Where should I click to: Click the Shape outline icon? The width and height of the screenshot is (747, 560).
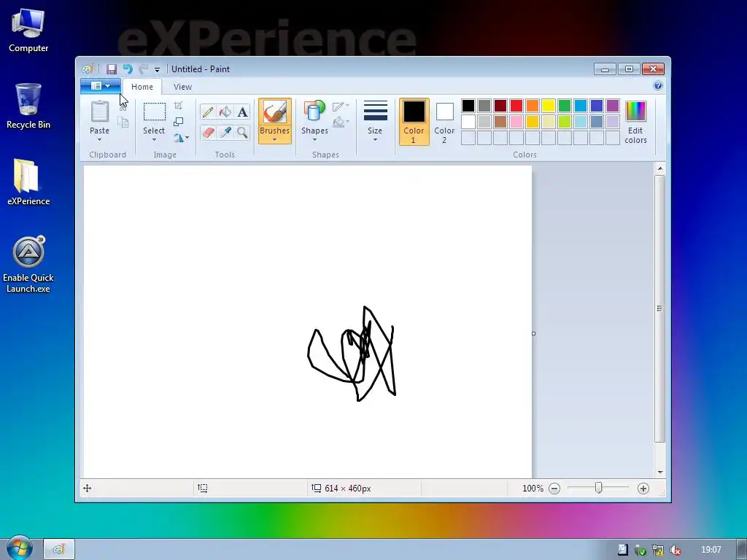click(x=340, y=106)
